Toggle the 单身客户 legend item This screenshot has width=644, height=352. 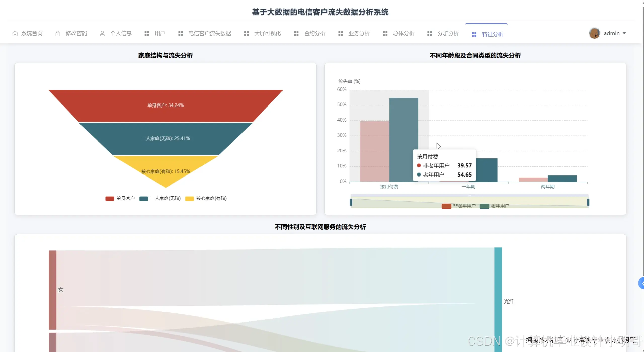pos(120,198)
